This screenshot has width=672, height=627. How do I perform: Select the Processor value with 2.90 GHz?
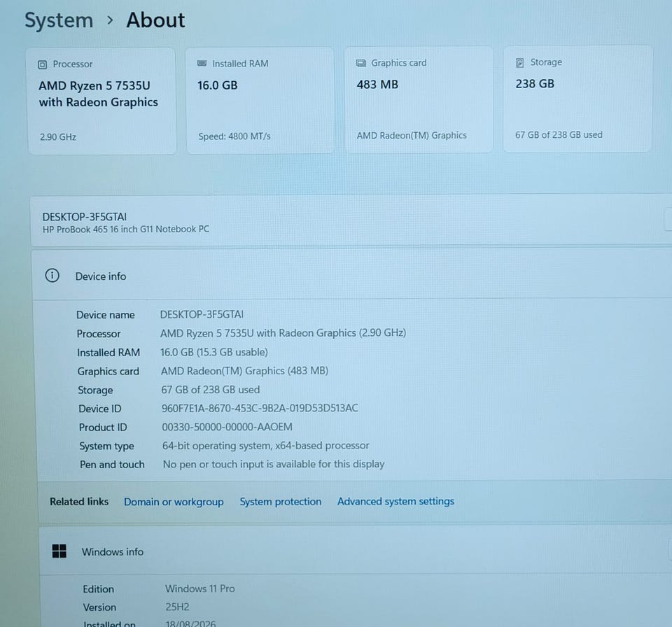coord(283,333)
